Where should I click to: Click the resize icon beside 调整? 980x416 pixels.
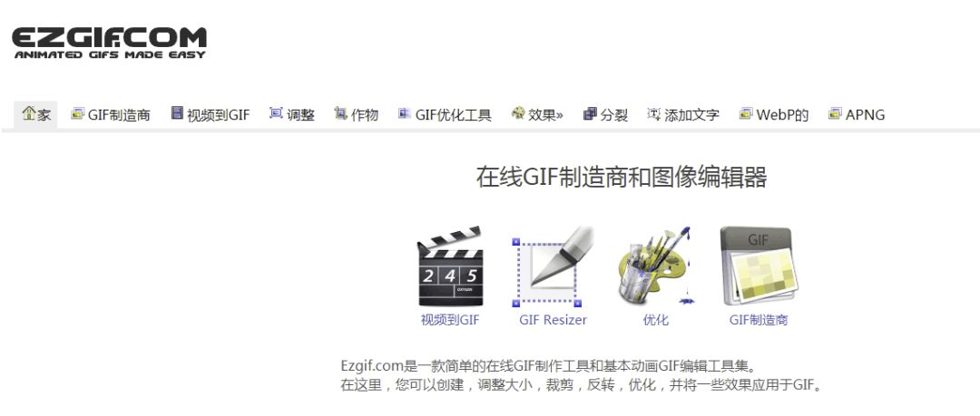click(x=276, y=113)
